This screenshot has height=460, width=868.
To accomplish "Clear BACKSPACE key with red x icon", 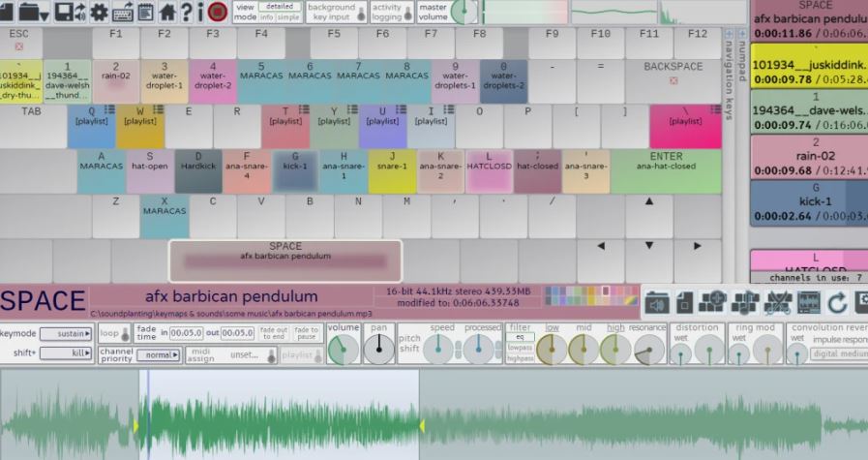I will 673,80.
